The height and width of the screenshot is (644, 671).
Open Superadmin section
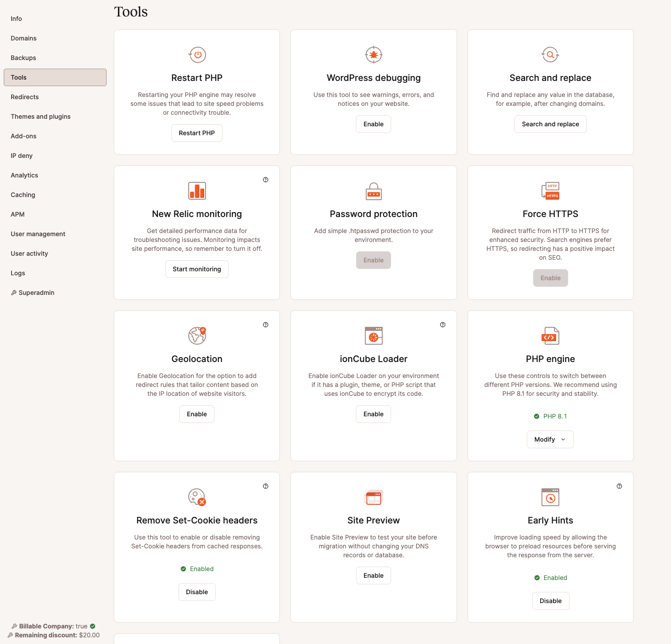(x=55, y=293)
